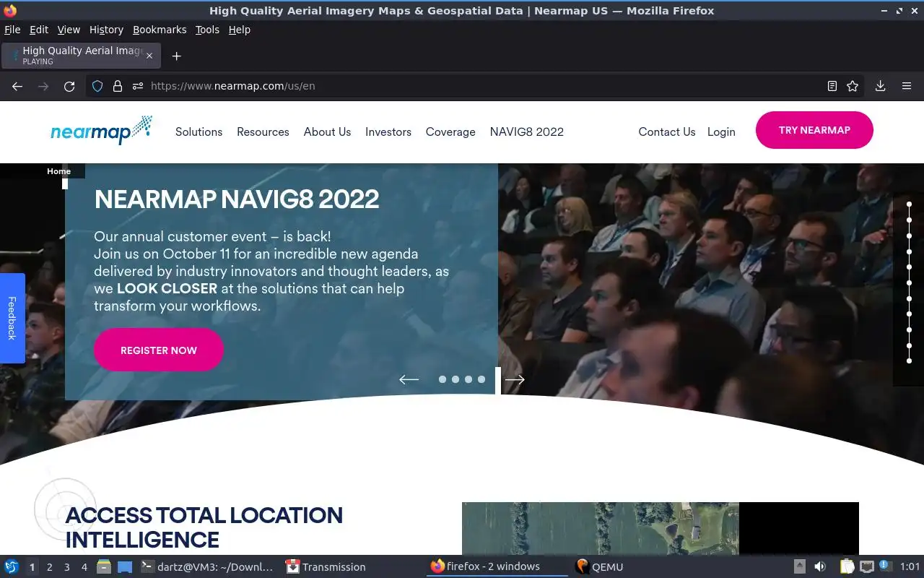Click the 1:01 taskbar clock

click(910, 567)
